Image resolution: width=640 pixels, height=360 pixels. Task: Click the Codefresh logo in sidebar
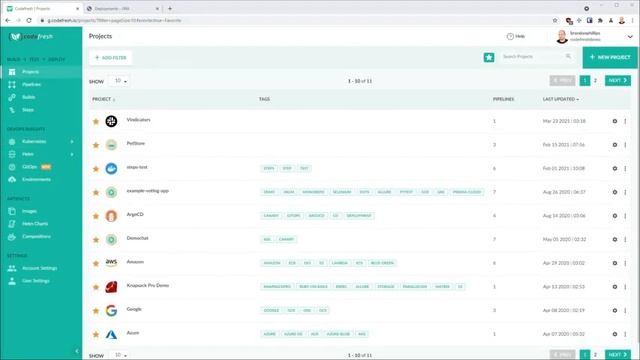click(31, 37)
